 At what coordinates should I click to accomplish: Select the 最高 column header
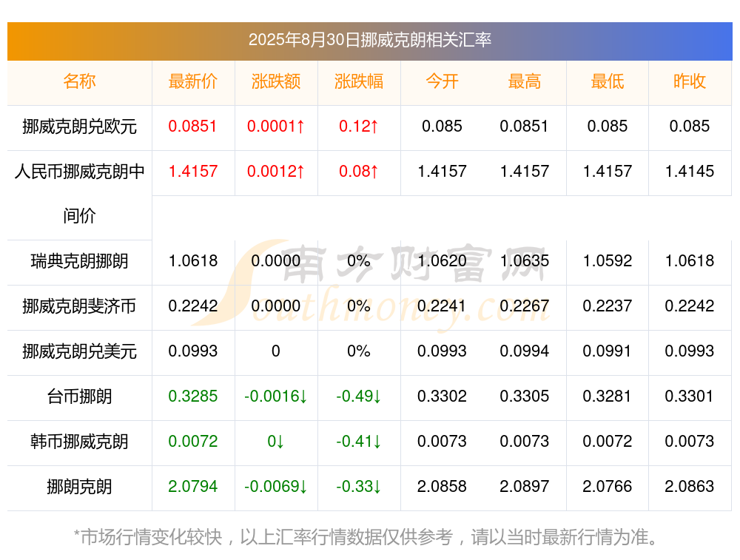(525, 81)
